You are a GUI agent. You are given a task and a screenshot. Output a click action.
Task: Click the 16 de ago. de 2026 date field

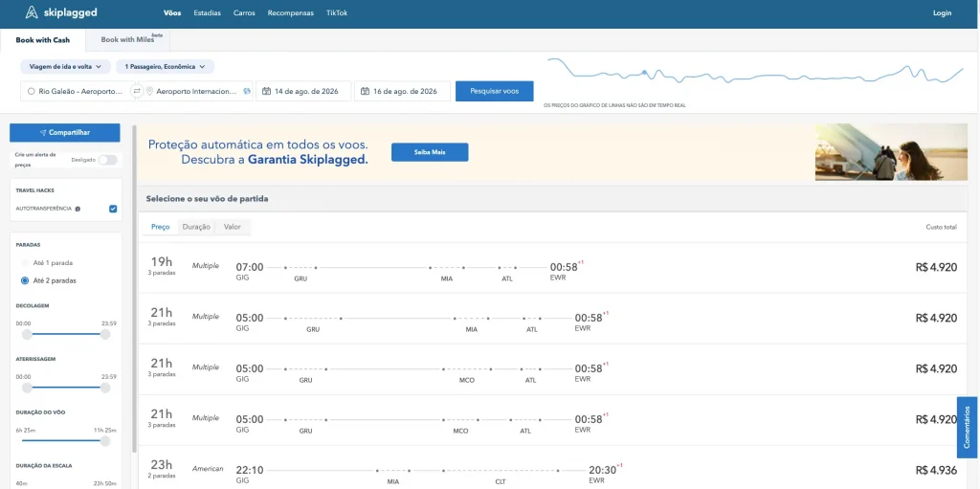402,91
